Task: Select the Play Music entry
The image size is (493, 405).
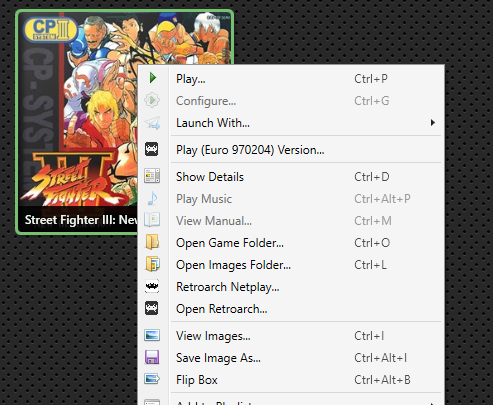Action: (x=291, y=199)
